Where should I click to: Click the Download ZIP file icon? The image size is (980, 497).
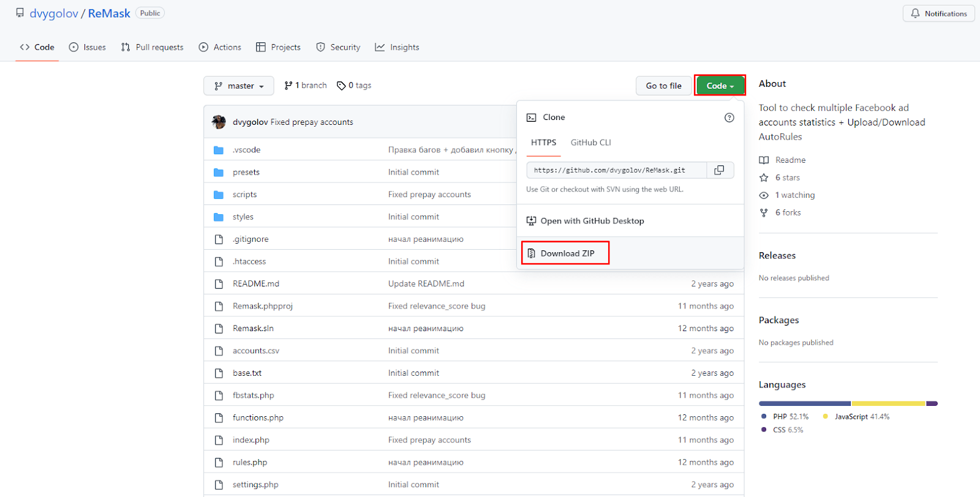pos(532,253)
